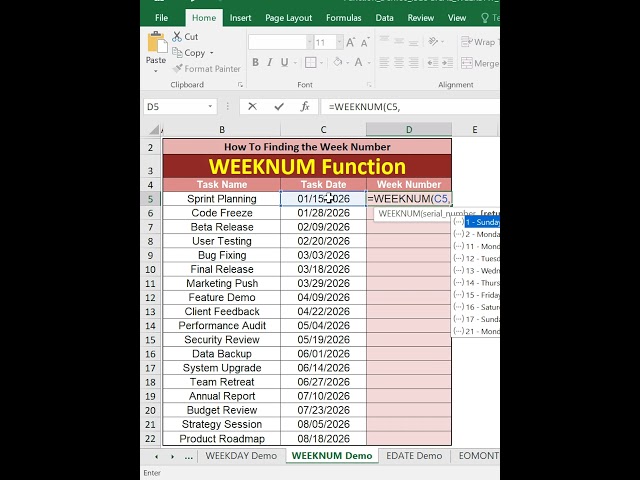The height and width of the screenshot is (480, 640).
Task: Click Increase Indent icon
Action: (x=447, y=62)
